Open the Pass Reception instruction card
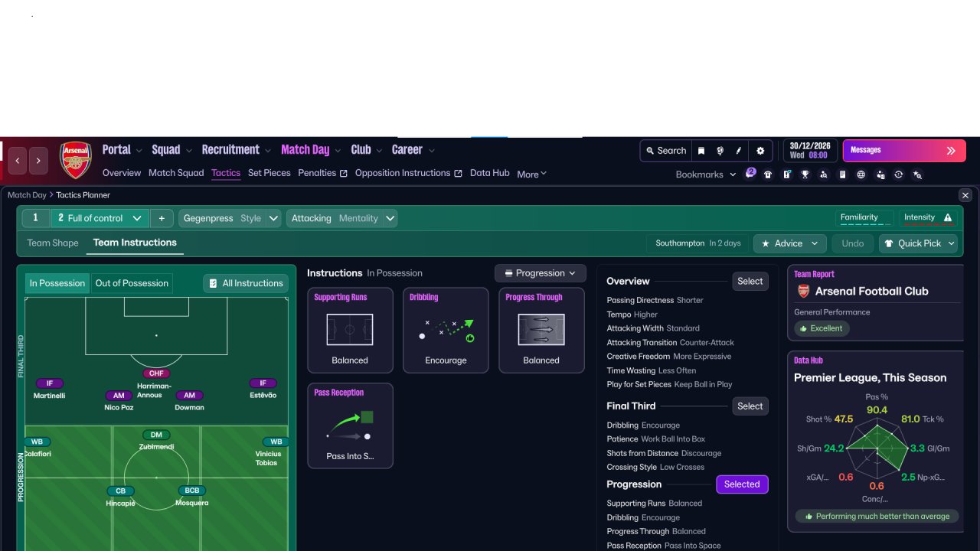The width and height of the screenshot is (980, 551). 350,425
